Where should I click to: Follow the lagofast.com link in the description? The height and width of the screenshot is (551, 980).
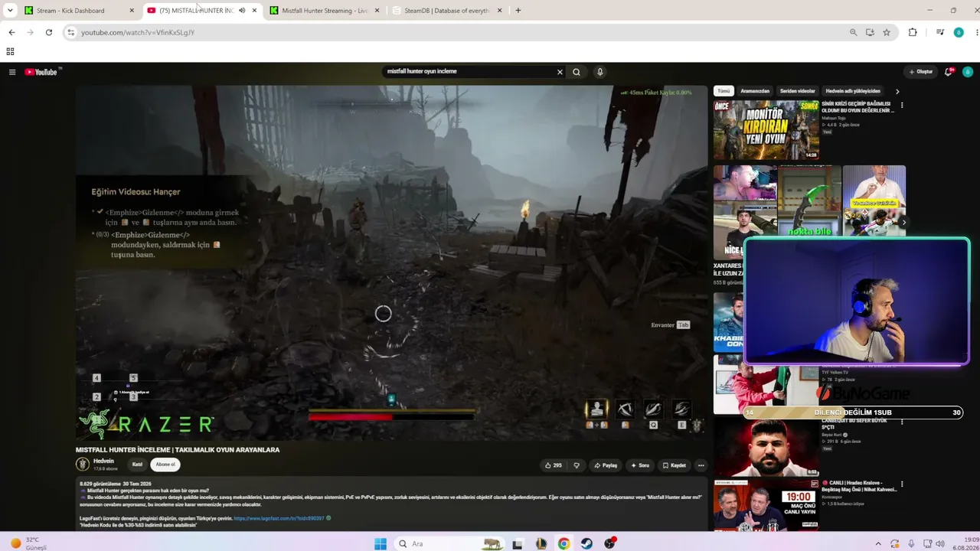[279, 518]
